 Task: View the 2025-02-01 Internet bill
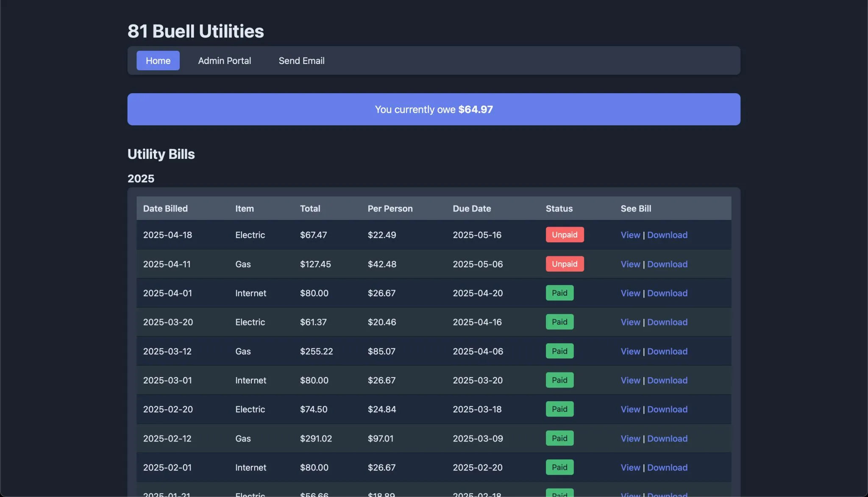coord(630,467)
